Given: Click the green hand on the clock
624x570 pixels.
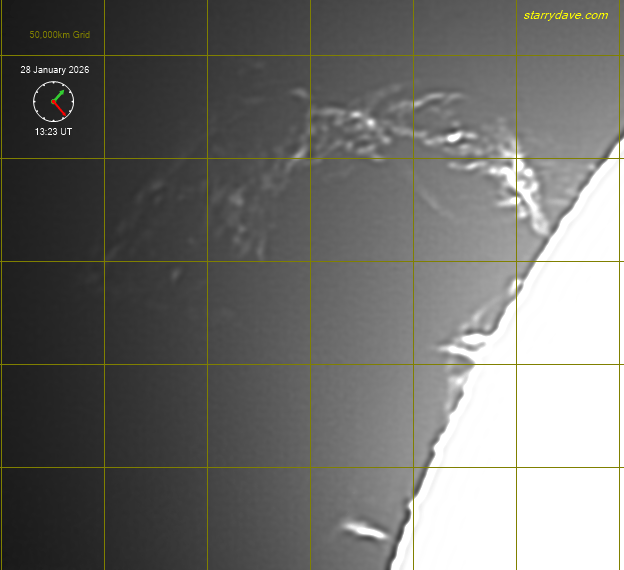Looking at the screenshot, I should coord(58,95).
